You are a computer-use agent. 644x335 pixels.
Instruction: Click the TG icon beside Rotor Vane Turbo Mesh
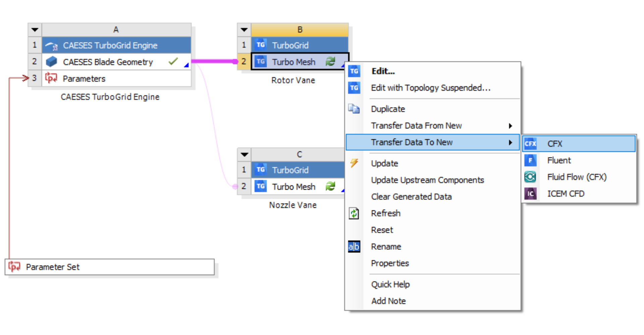pyautogui.click(x=261, y=62)
